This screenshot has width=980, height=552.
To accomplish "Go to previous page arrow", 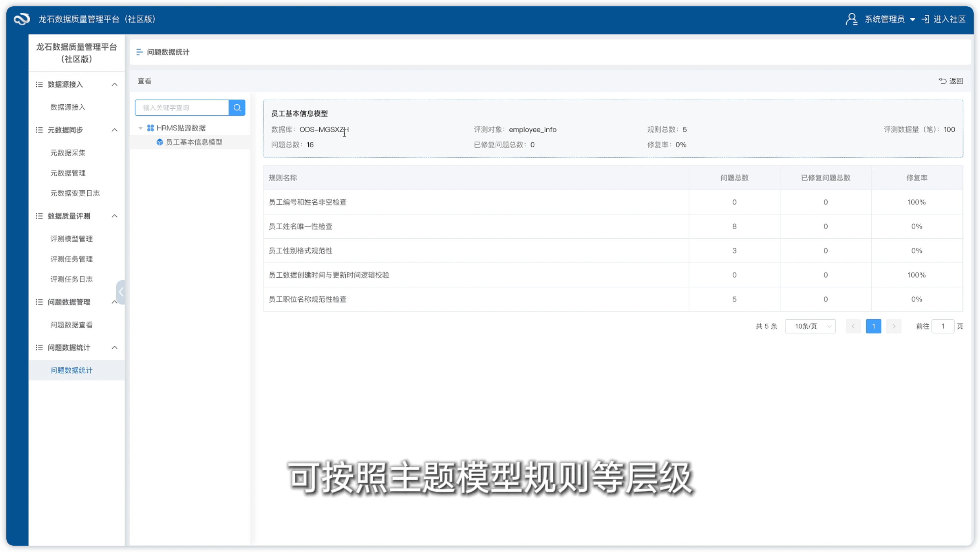I will coord(853,326).
